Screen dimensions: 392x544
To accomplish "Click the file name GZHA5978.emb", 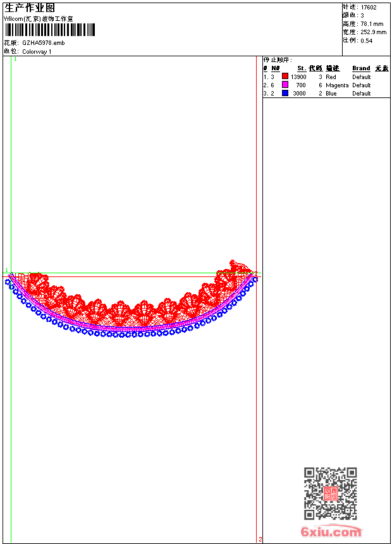I will point(44,43).
